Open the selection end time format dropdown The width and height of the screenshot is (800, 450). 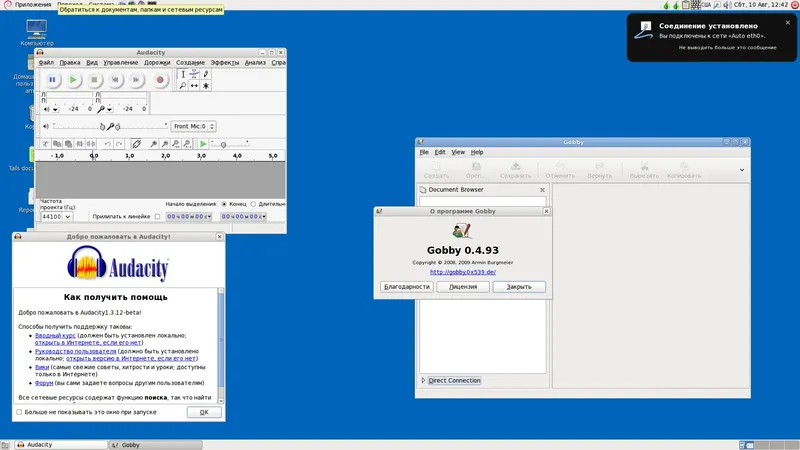pos(263,217)
